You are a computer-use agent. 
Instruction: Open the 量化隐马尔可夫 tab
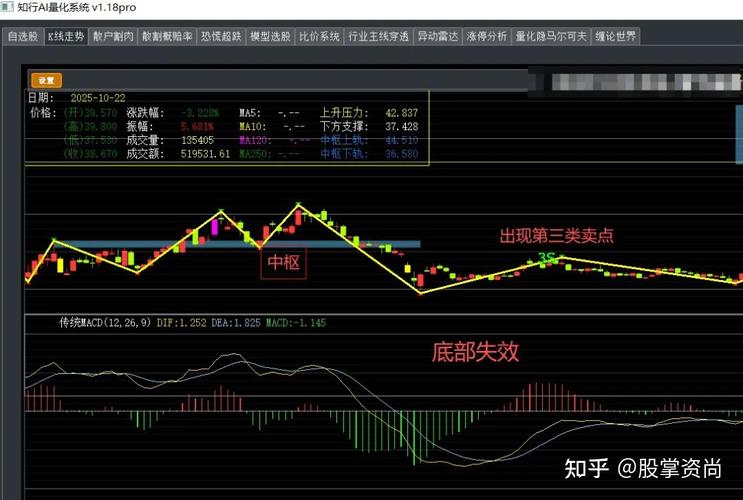551,36
